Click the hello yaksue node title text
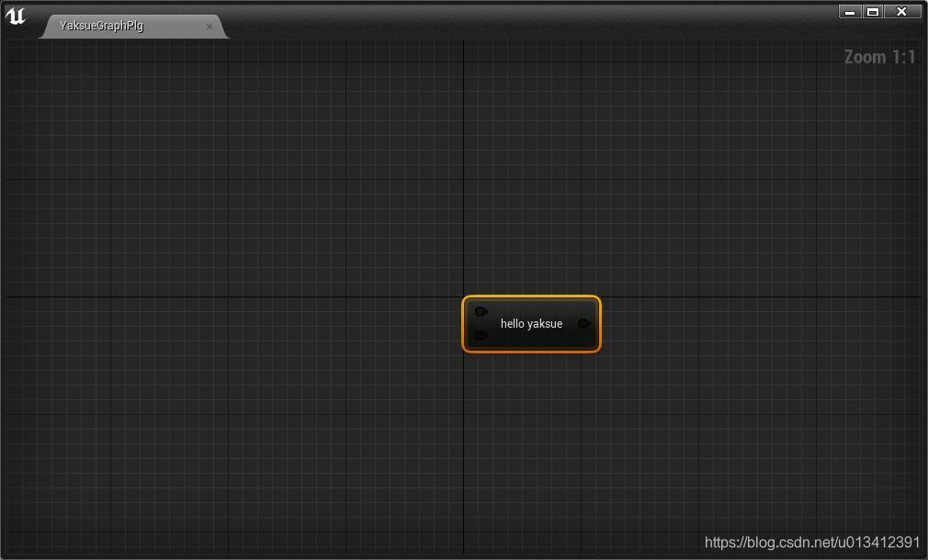The image size is (928, 560). click(531, 323)
